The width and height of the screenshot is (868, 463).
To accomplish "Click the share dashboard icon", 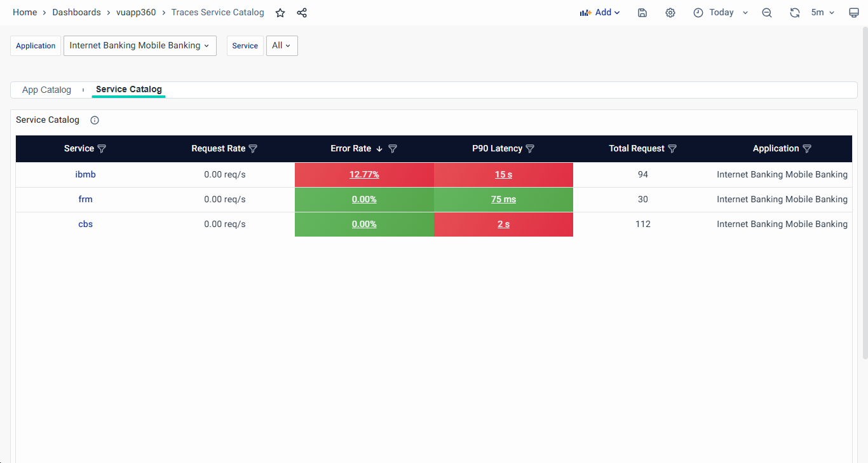I will [x=302, y=13].
